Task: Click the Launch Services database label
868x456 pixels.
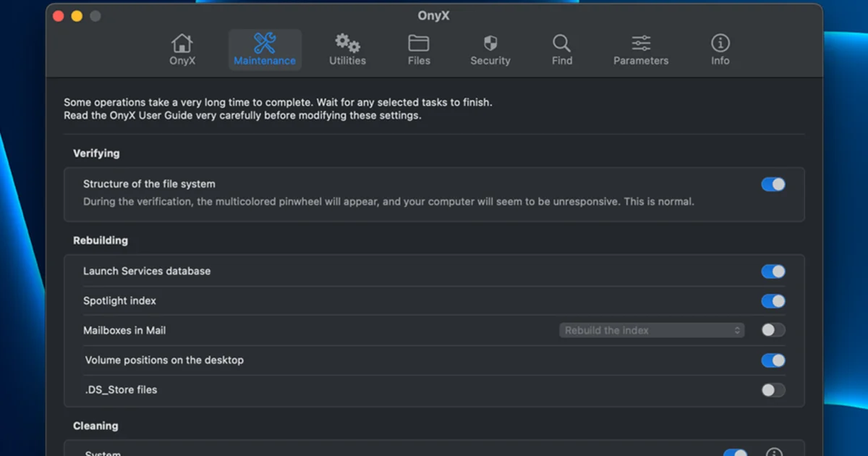Action: (x=147, y=271)
